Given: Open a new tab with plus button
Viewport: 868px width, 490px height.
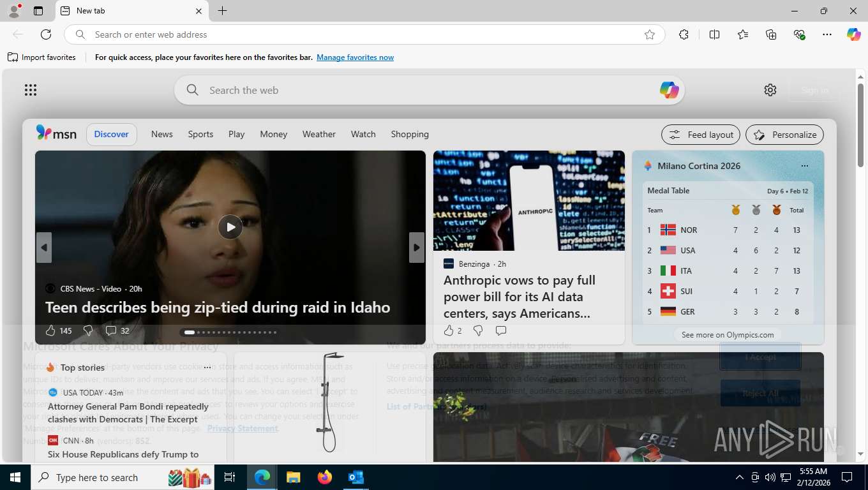Looking at the screenshot, I should tap(222, 11).
